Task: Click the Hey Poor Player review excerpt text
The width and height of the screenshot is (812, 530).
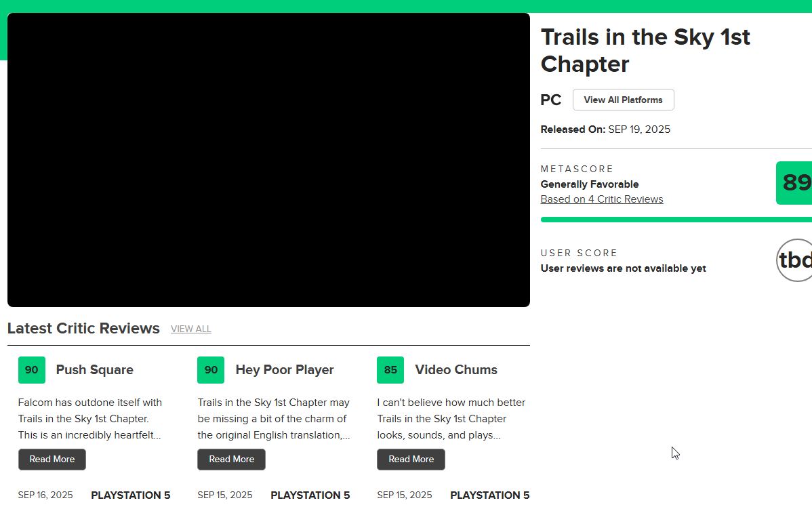Action: pyautogui.click(x=274, y=419)
